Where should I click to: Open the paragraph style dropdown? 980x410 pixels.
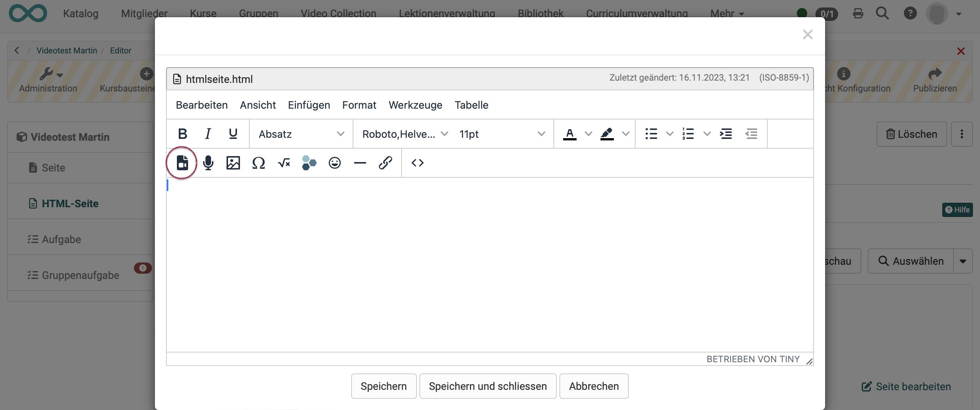click(x=300, y=134)
